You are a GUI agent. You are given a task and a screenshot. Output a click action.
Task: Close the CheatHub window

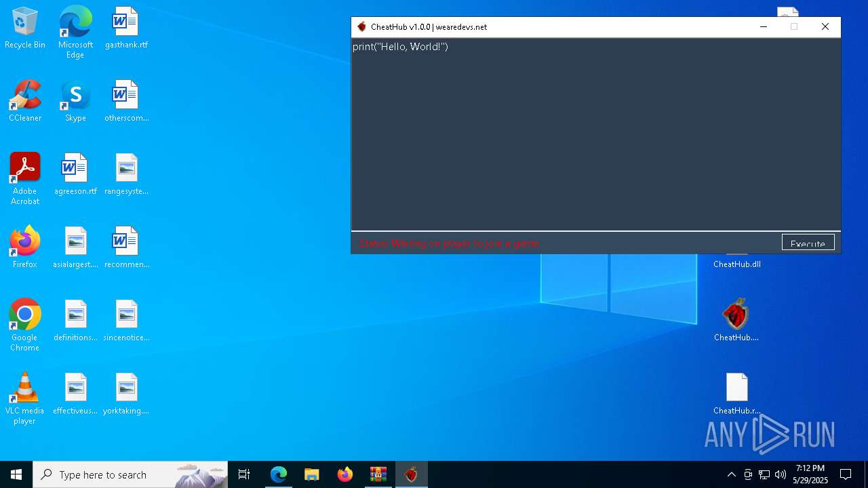(x=825, y=27)
